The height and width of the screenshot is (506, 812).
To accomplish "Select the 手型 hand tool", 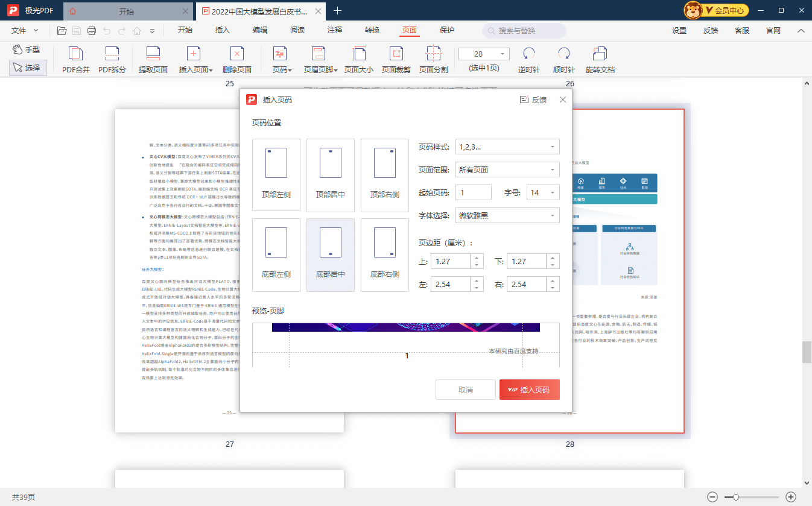I will [28, 50].
